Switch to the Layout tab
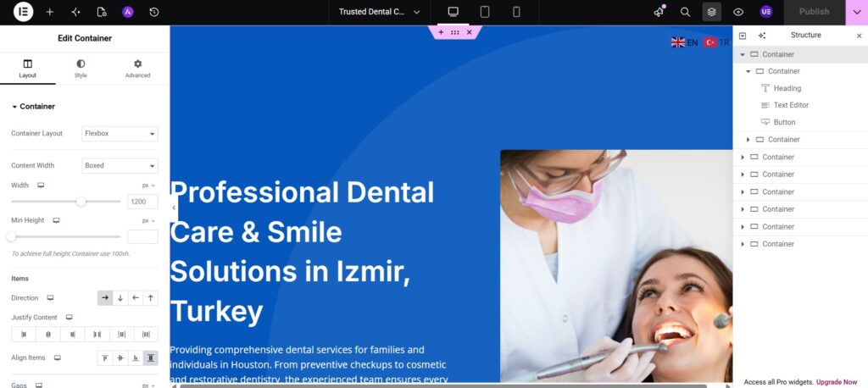 coord(28,69)
